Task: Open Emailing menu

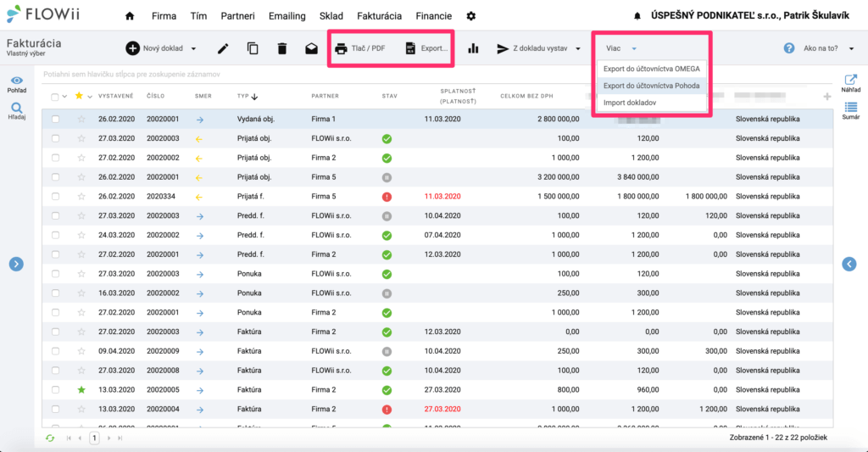Action: (x=287, y=16)
